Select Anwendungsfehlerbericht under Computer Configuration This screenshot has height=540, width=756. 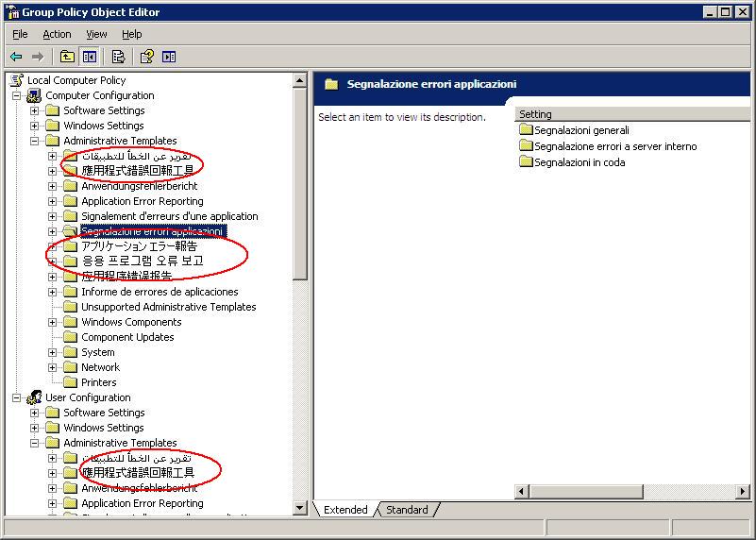pyautogui.click(x=140, y=186)
